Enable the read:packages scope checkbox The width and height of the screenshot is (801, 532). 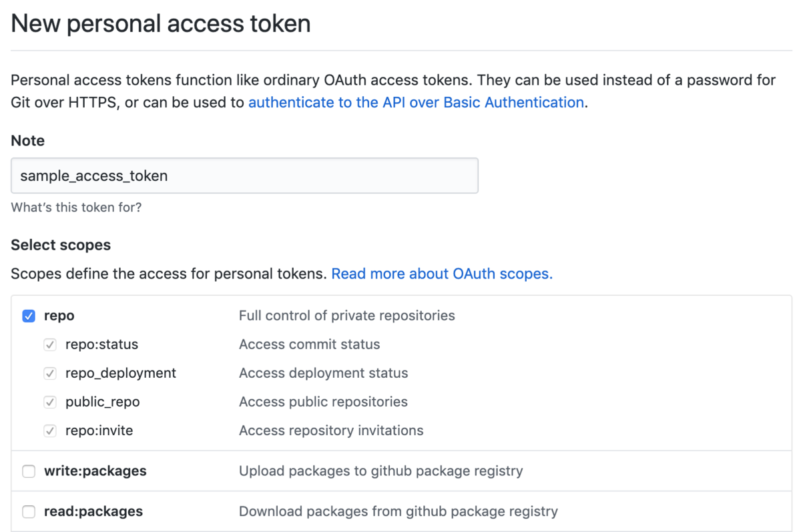[29, 512]
